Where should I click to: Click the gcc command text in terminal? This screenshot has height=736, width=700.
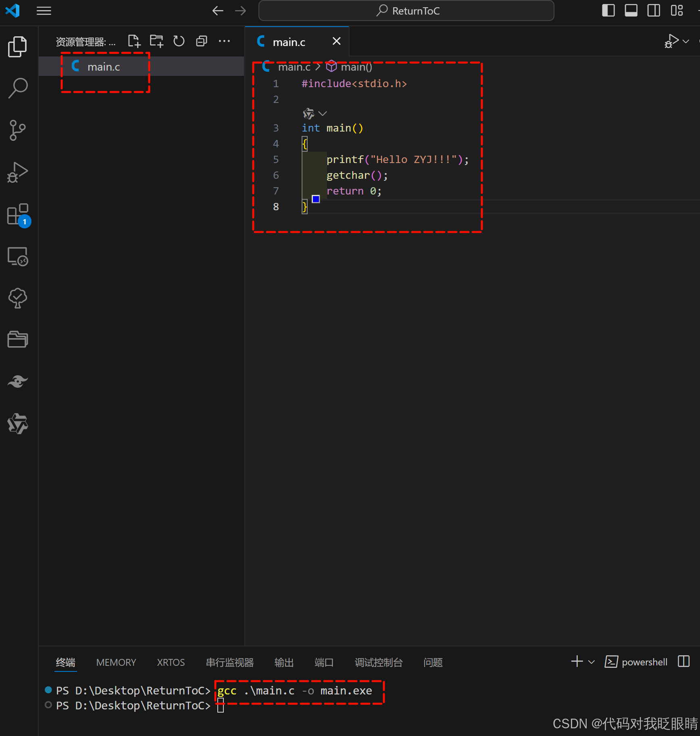295,691
